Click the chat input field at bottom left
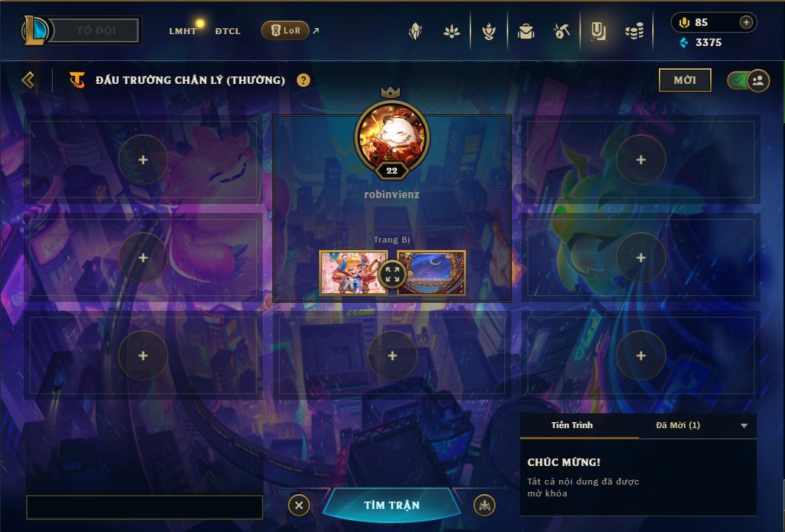This screenshot has width=785, height=532. pos(144,508)
